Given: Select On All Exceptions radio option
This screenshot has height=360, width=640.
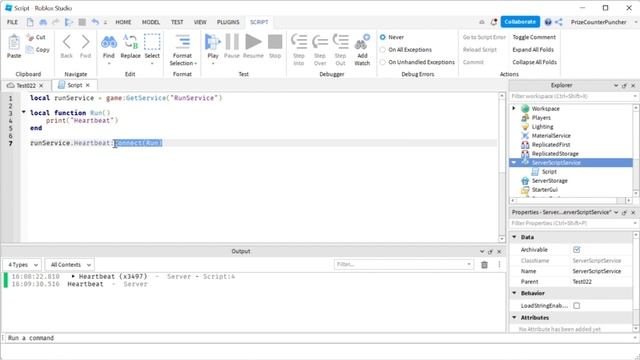Looking at the screenshot, I should click(x=382, y=50).
